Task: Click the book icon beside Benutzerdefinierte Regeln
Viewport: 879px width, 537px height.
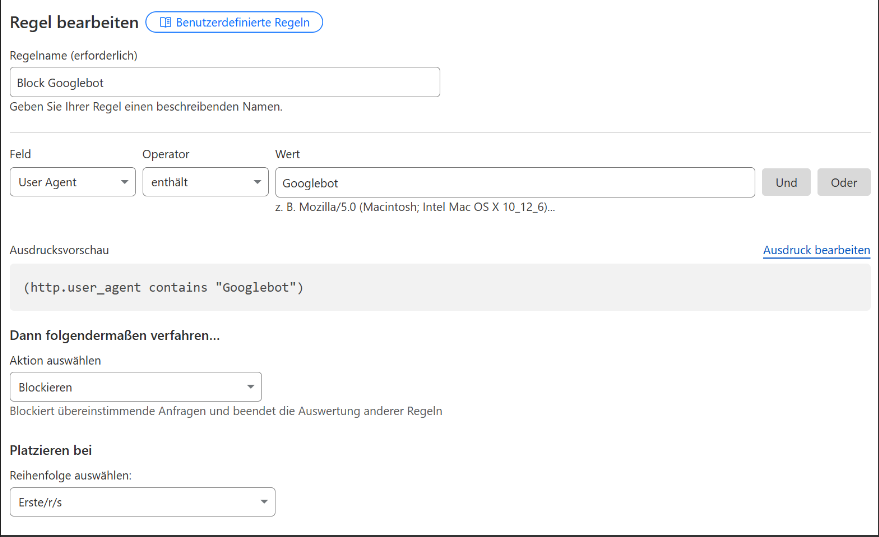Action: pos(165,22)
